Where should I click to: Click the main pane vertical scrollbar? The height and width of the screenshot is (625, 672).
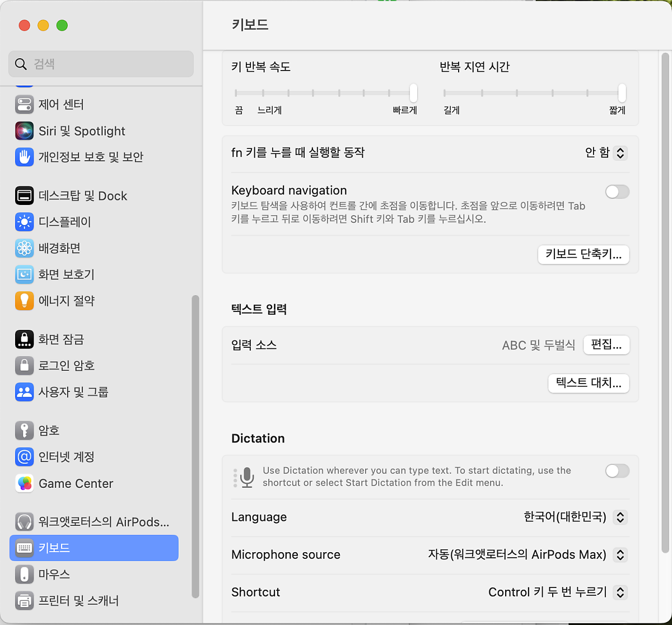(665, 302)
